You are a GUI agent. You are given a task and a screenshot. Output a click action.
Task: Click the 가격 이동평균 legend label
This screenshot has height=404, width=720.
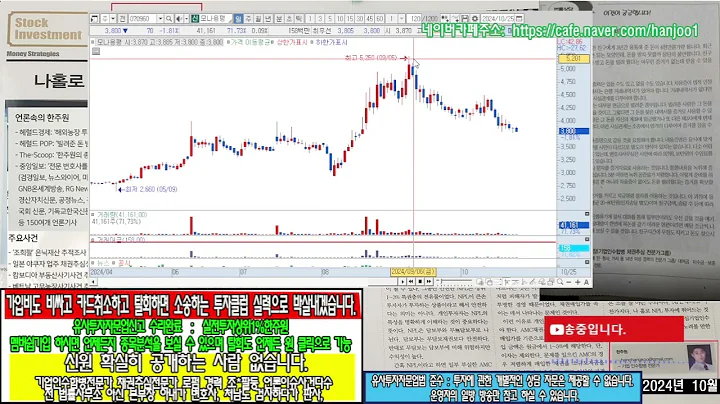click(250, 42)
